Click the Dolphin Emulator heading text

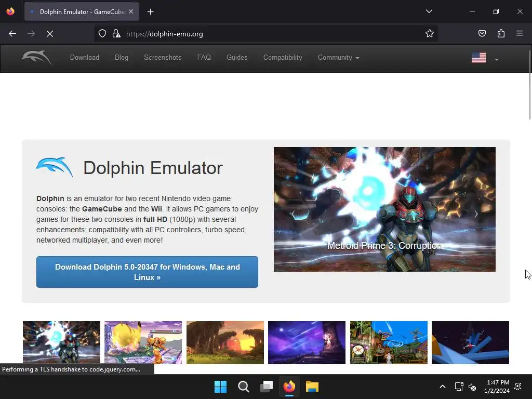click(153, 168)
